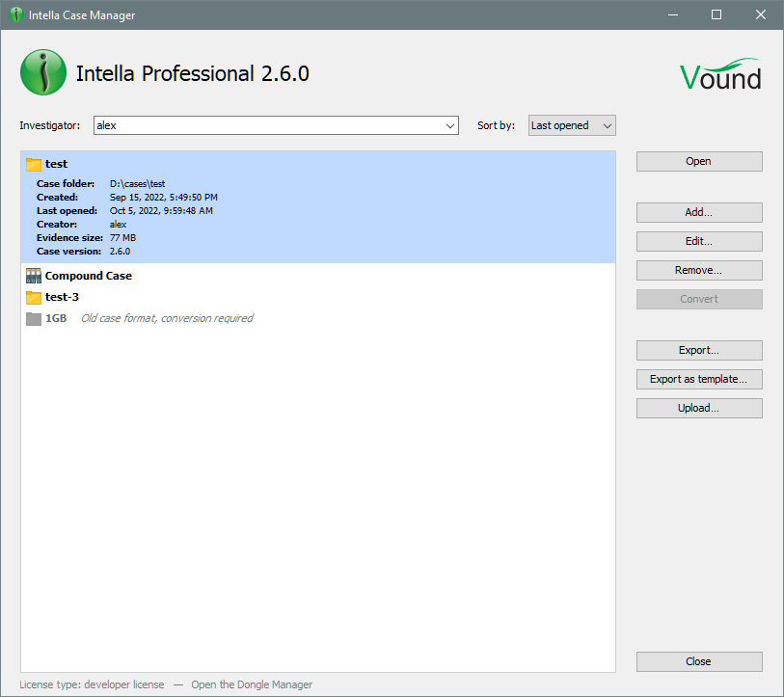
Task: Click the title bar Intella app icon
Action: (x=15, y=14)
